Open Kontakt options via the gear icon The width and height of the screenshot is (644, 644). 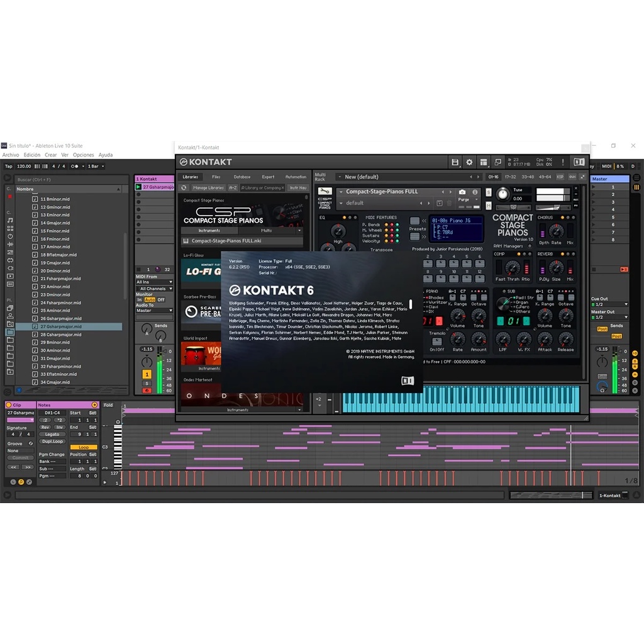469,162
